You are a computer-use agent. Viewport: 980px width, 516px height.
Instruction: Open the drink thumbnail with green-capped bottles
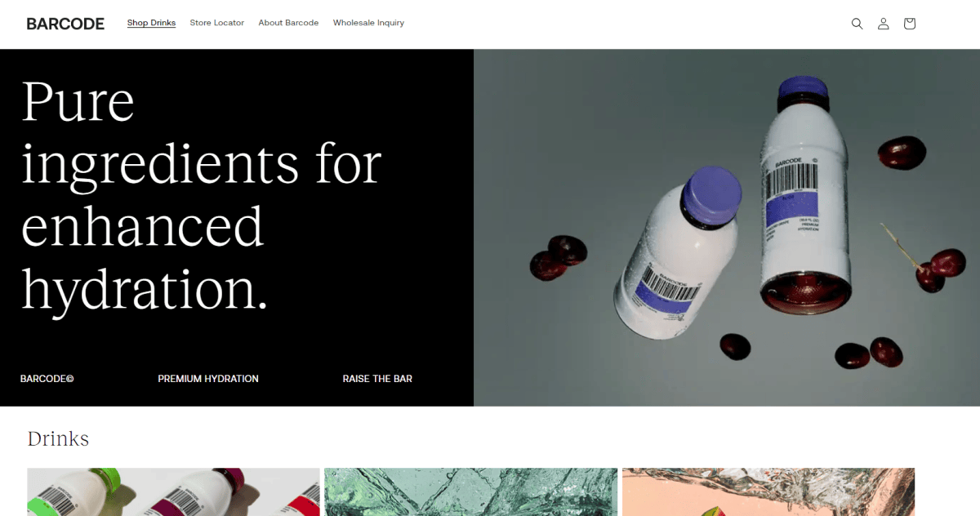(173, 492)
